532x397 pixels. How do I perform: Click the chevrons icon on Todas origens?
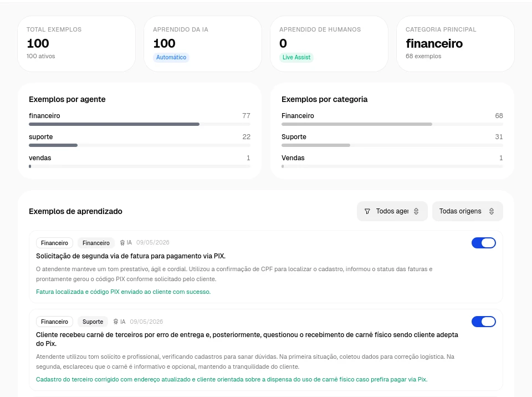pyautogui.click(x=492, y=211)
